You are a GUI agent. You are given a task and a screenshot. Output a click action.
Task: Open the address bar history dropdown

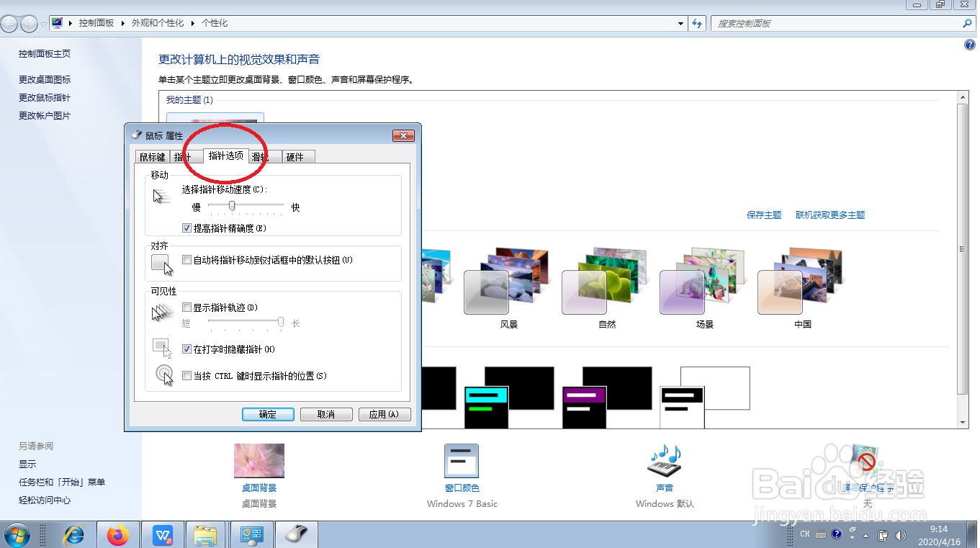[680, 23]
